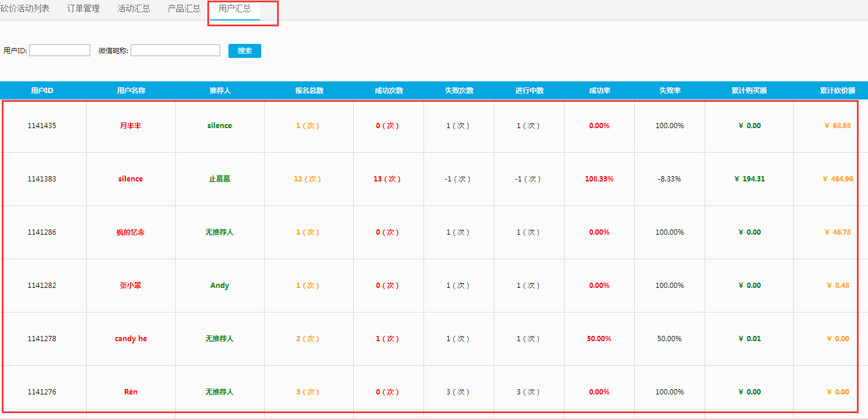Open the 砍价活动列表 tab
This screenshot has height=419, width=868.
[25, 9]
